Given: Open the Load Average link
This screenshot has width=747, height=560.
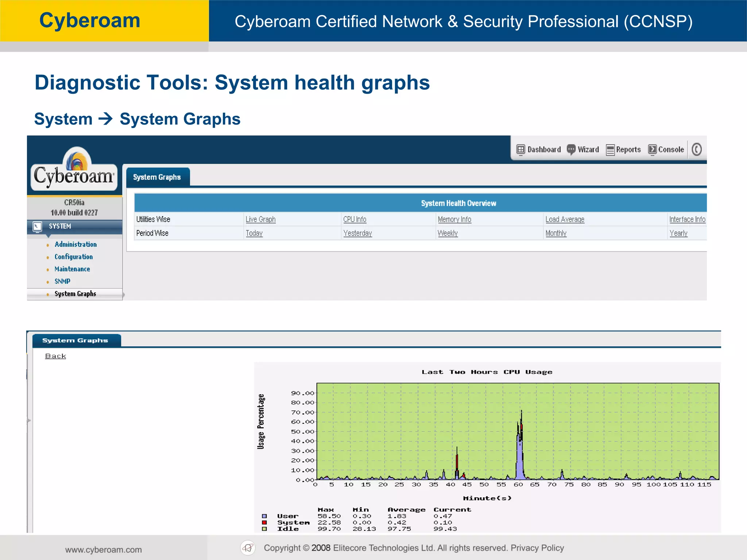Looking at the screenshot, I should 565,219.
